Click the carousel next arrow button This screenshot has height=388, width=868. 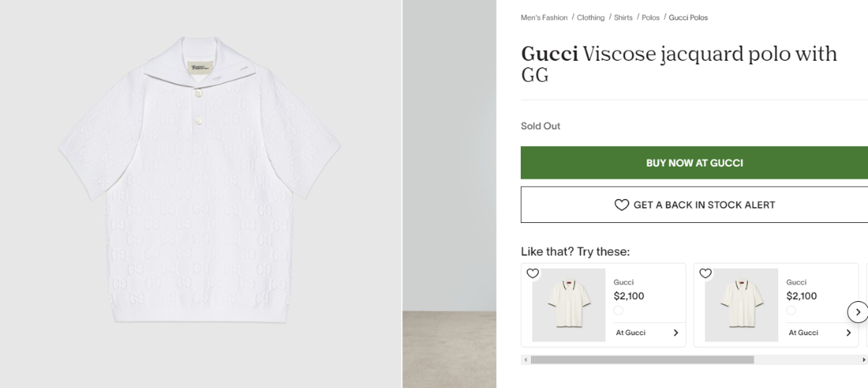pyautogui.click(x=858, y=312)
